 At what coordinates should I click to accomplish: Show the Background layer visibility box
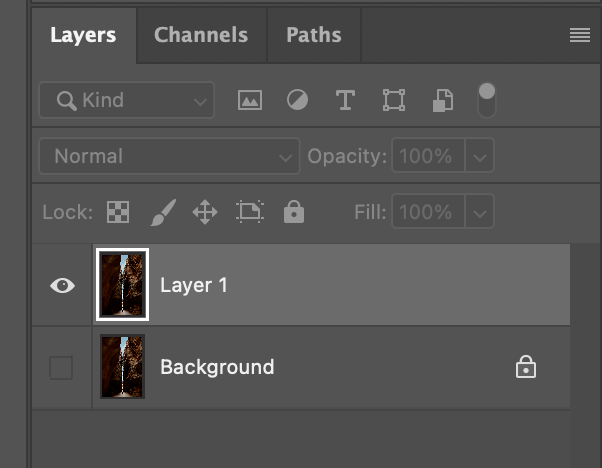[61, 367]
